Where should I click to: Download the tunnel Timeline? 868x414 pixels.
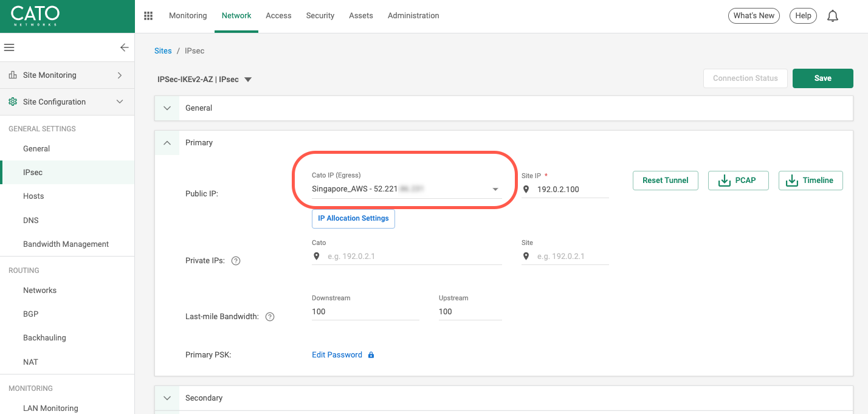coord(810,181)
